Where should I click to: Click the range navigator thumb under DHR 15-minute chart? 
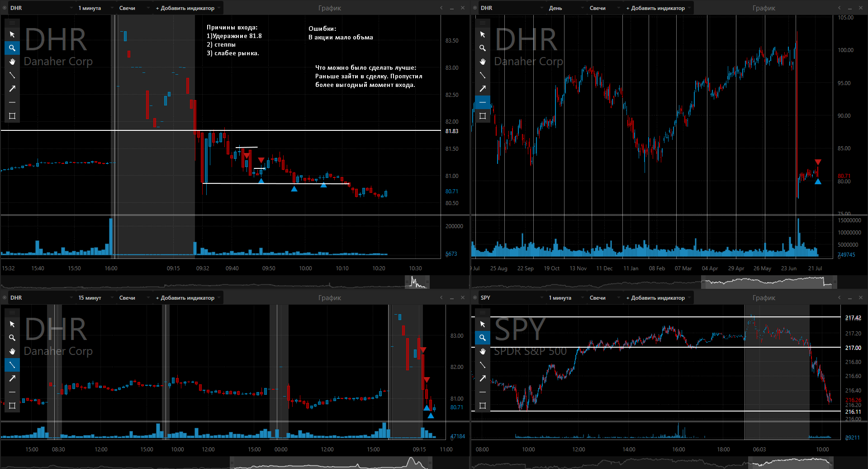[x=331, y=463]
